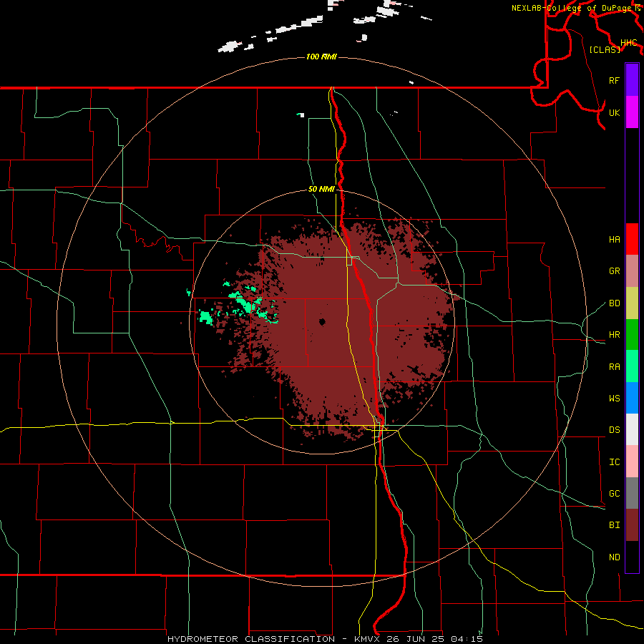Click the IC legend label
This screenshot has width=644, height=644.
(x=614, y=462)
